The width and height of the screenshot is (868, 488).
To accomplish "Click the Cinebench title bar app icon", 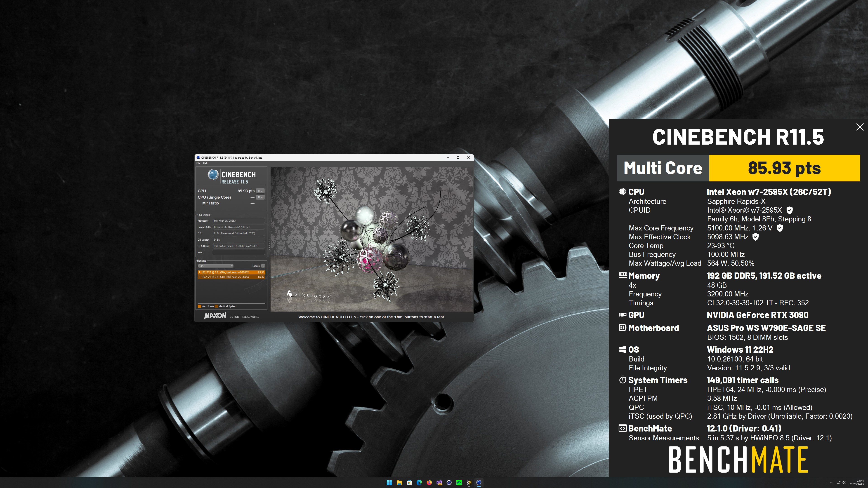I will [198, 158].
